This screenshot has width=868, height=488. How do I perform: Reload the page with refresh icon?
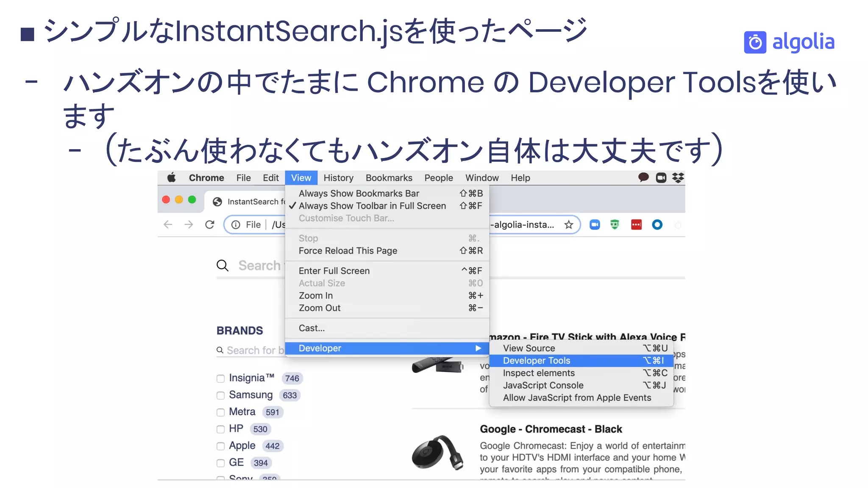point(210,225)
